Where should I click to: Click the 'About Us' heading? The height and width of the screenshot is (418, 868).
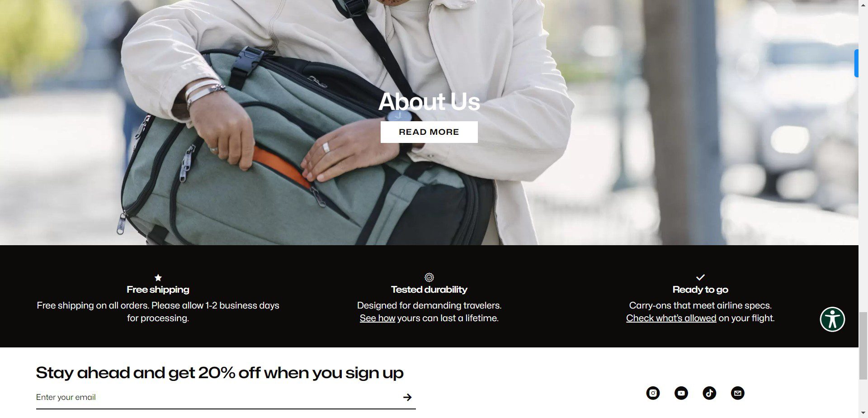coord(429,101)
